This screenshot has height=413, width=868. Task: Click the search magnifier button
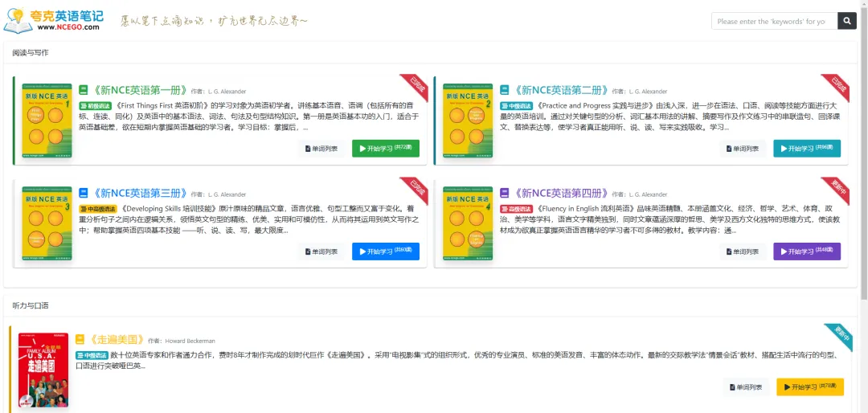[x=847, y=21]
